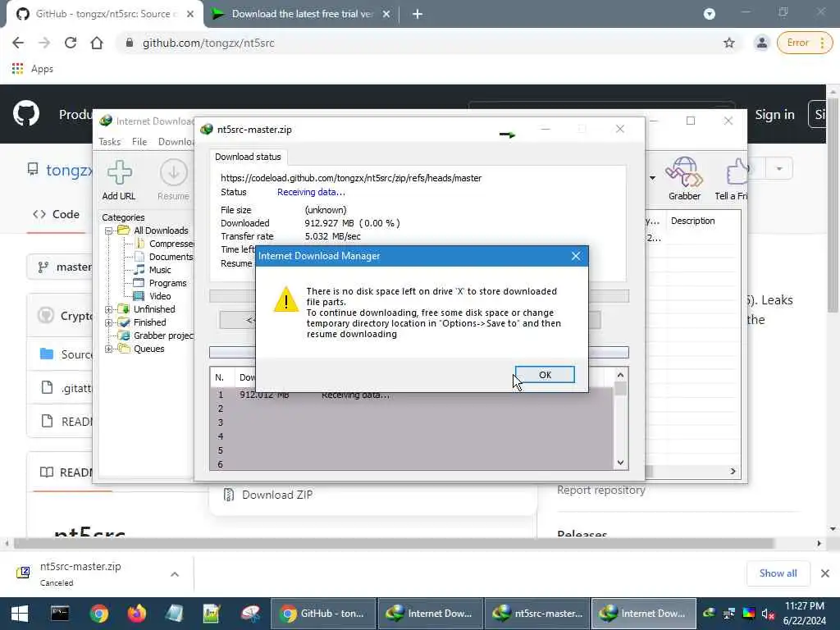
Task: Bookmark this page with star icon
Action: click(728, 43)
